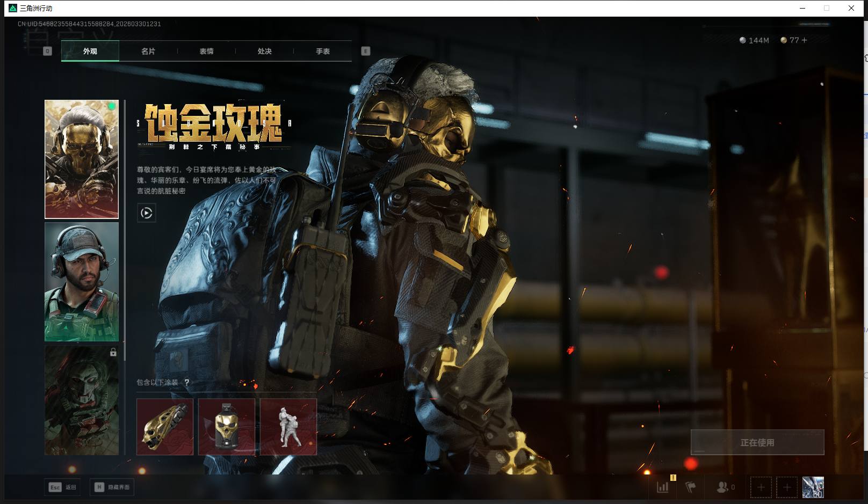868x504 pixels.
Task: Click the question mark next to 包含以下涂装
Action: (186, 383)
